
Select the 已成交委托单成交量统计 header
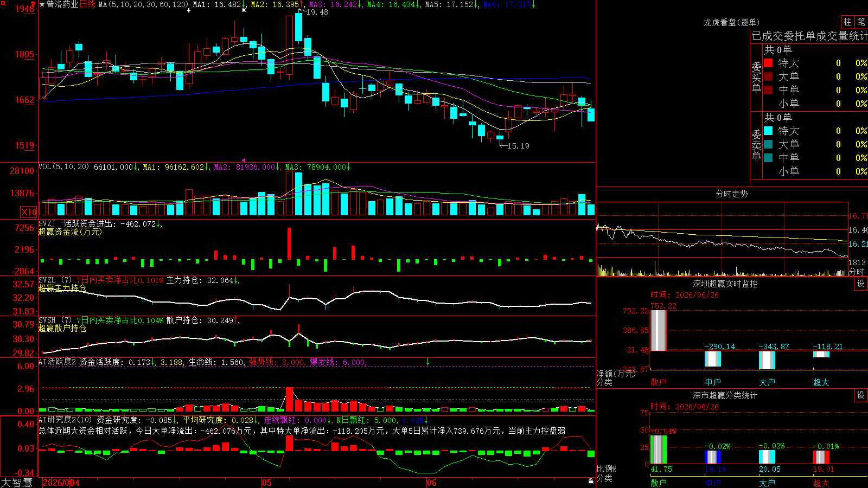810,36
